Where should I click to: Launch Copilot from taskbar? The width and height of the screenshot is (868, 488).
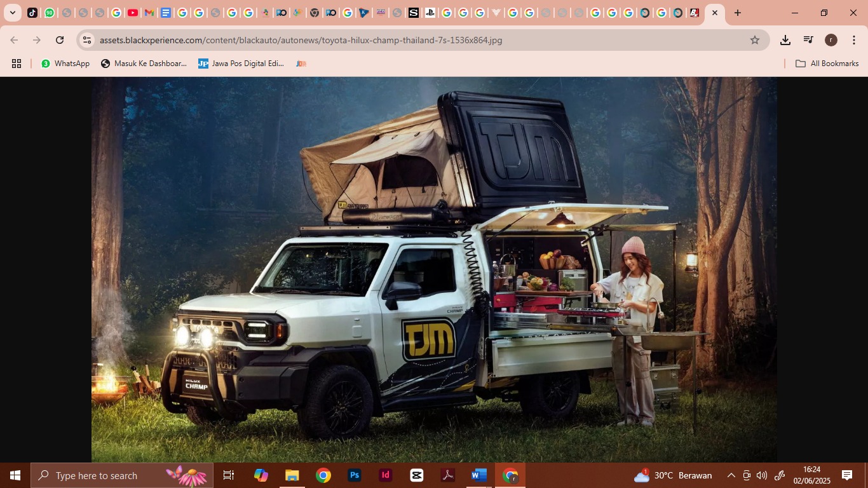[x=261, y=475]
